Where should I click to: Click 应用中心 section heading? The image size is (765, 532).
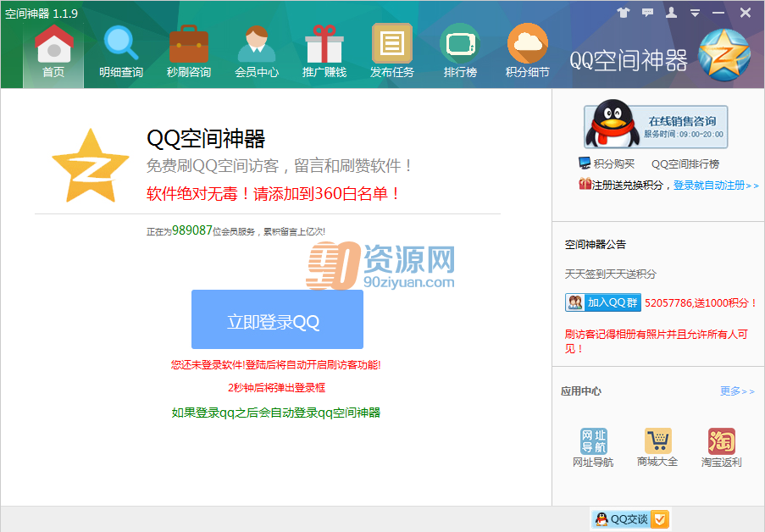tap(581, 391)
